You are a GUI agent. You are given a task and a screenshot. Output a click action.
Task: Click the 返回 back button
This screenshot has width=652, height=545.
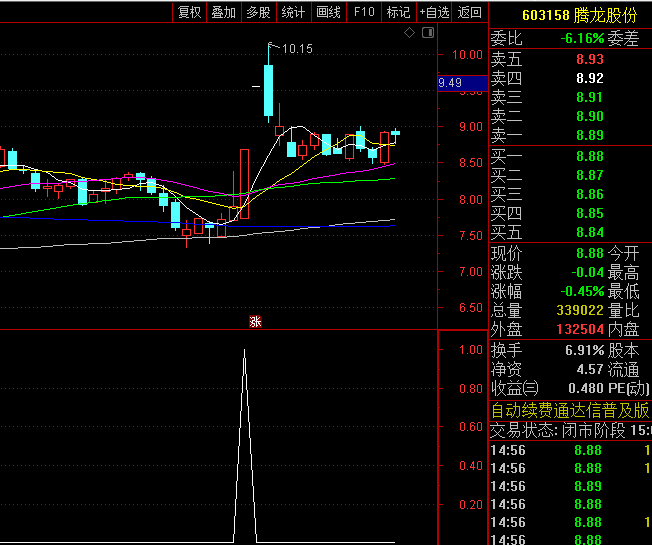tap(469, 12)
